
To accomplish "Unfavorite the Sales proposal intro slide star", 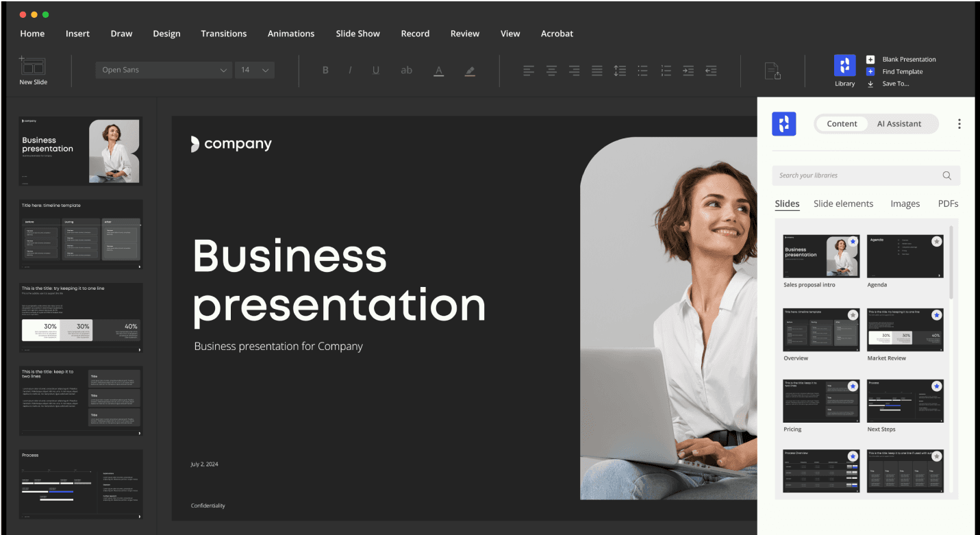I will point(853,242).
